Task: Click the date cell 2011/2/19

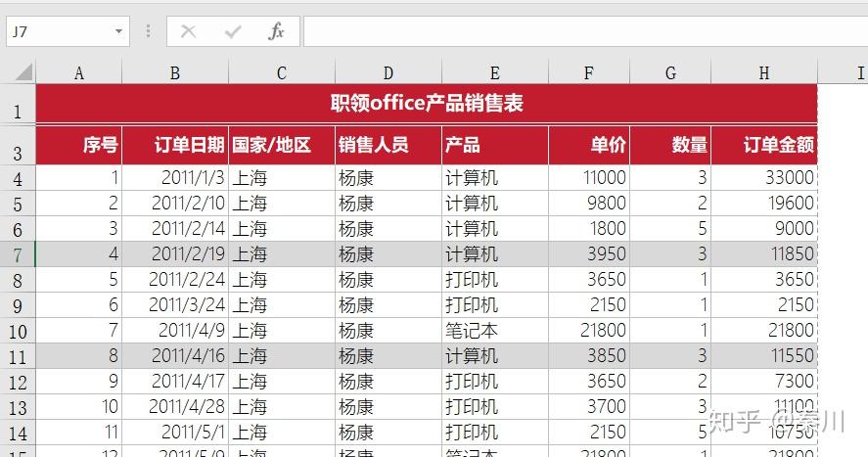Action: [175, 254]
